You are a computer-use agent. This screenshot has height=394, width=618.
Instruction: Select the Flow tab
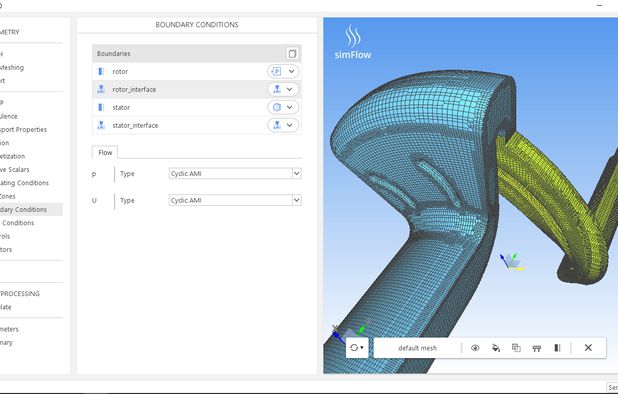105,153
